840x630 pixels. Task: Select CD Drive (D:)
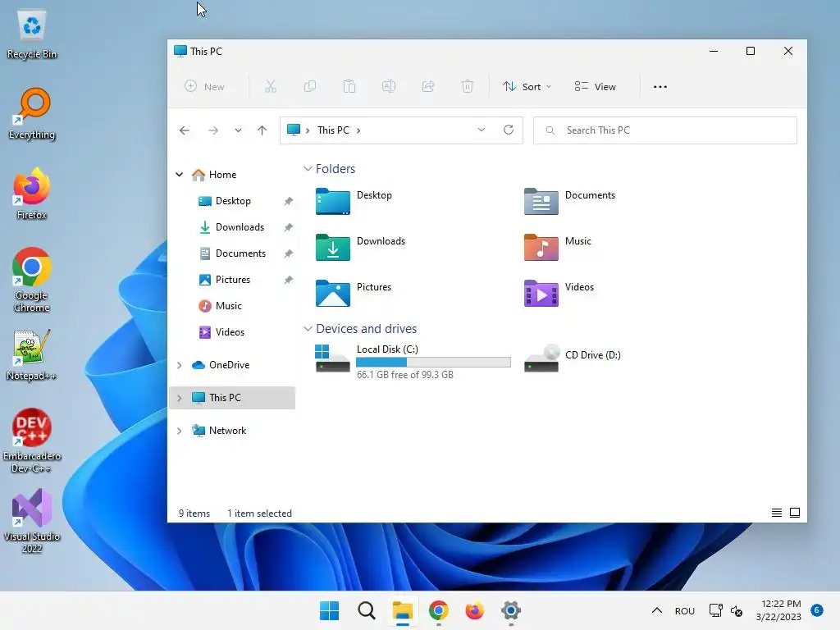572,358
